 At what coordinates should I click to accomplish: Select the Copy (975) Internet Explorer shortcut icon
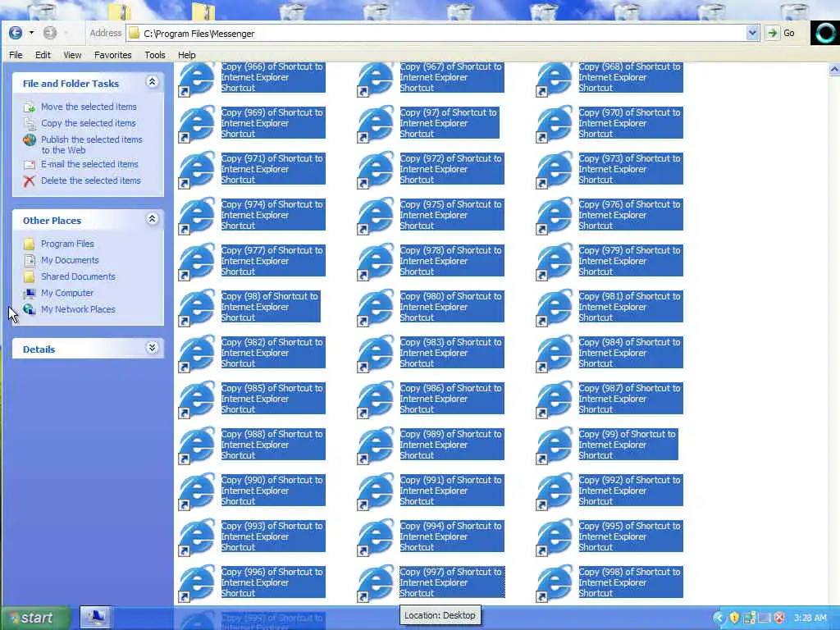pos(376,217)
